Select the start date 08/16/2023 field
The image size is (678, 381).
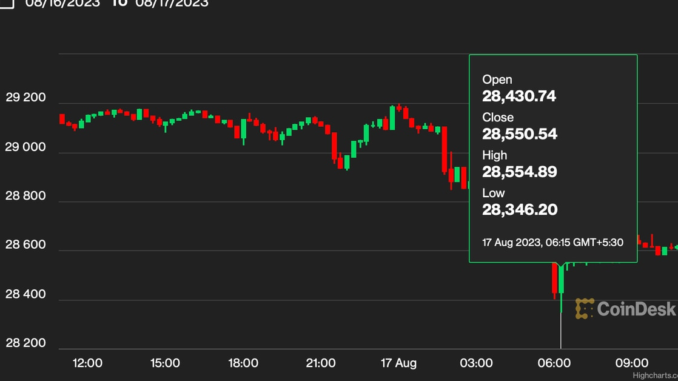(63, 3)
